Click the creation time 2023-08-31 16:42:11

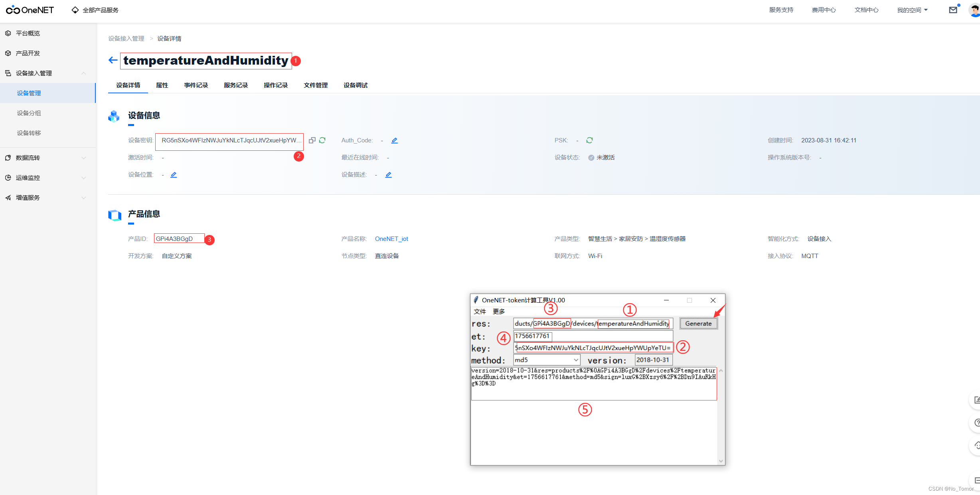pos(829,140)
